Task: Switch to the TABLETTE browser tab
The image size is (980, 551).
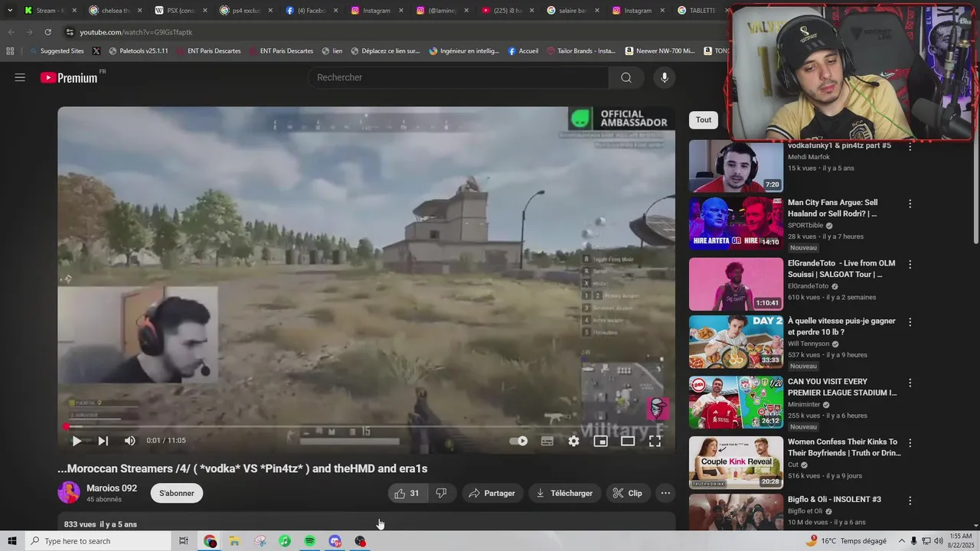Action: [701, 11]
